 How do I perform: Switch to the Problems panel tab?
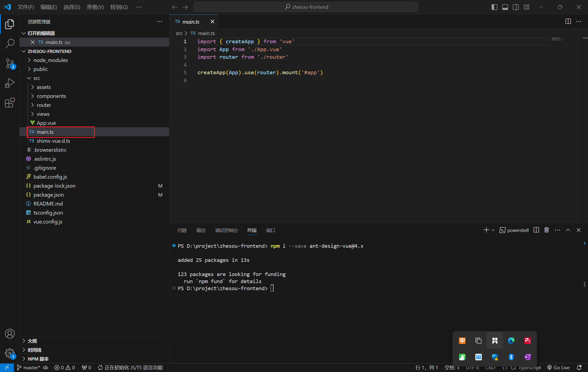coord(182,230)
